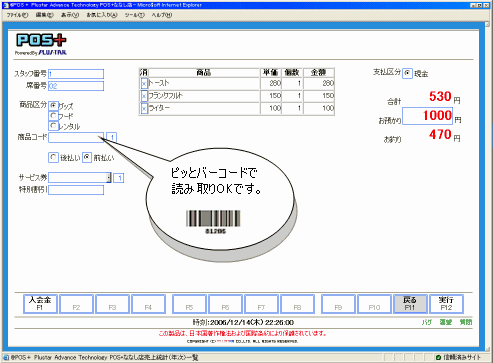Open the バグ link
The height and width of the screenshot is (363, 493).
pyautogui.click(x=427, y=322)
